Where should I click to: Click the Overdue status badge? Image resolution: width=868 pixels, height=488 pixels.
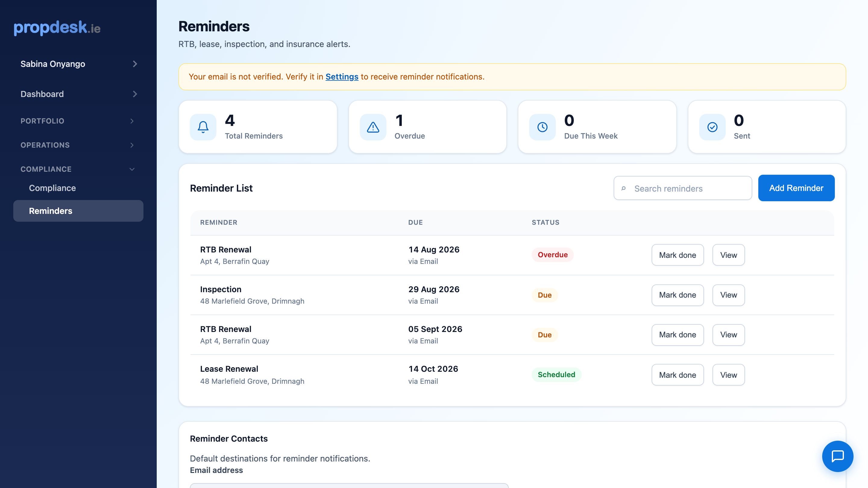pyautogui.click(x=553, y=255)
